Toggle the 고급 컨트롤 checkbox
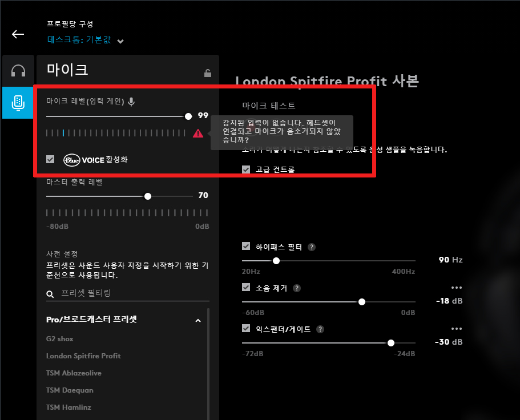The height and width of the screenshot is (420, 520). pyautogui.click(x=246, y=169)
